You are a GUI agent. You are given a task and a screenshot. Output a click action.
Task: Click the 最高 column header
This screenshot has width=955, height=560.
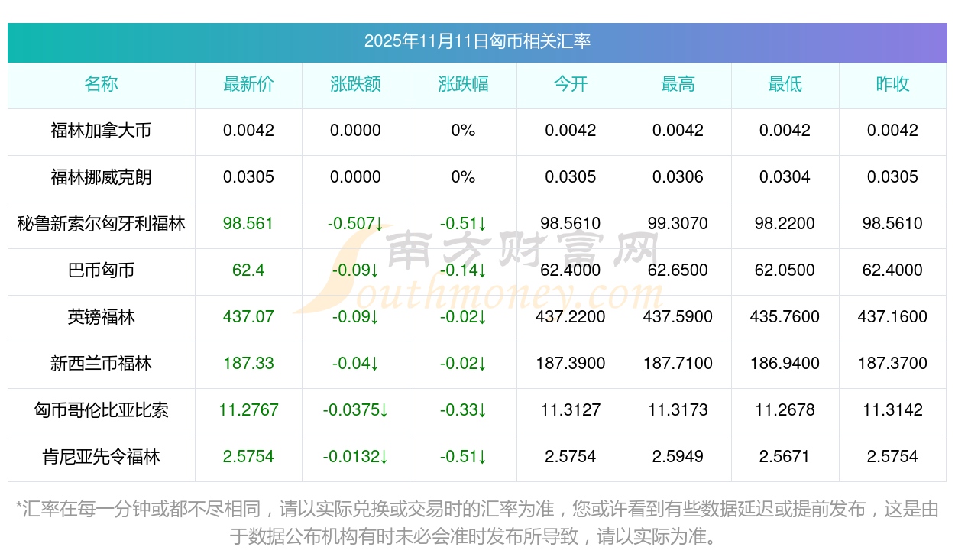pyautogui.click(x=678, y=84)
